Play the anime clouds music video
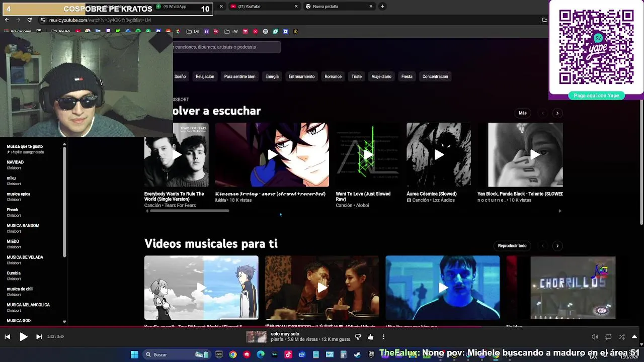The width and height of the screenshot is (644, 362). (x=201, y=288)
